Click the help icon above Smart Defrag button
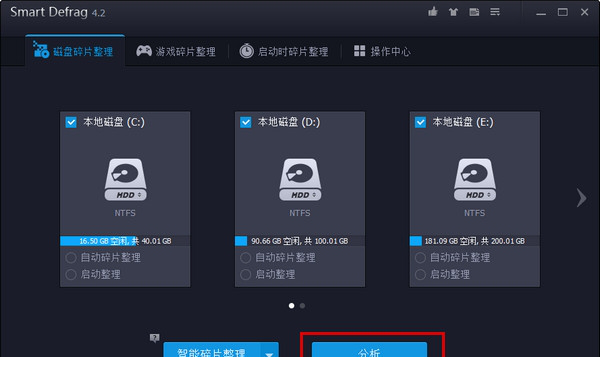This screenshot has width=600, height=371. pyautogui.click(x=155, y=338)
